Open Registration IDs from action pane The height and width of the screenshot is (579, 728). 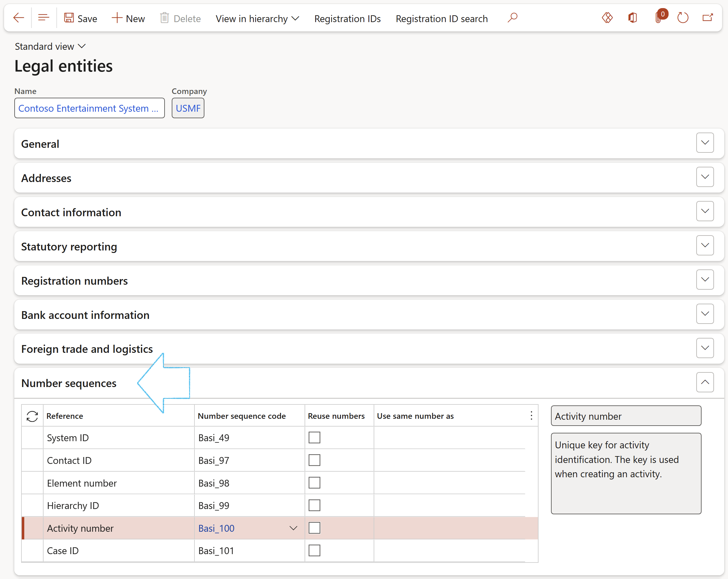pos(347,19)
